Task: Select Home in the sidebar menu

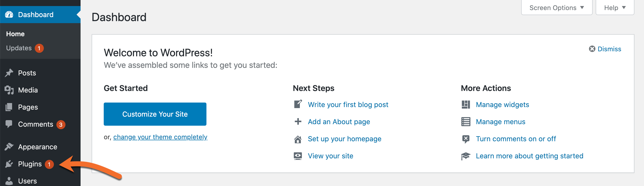Action: coord(15,34)
